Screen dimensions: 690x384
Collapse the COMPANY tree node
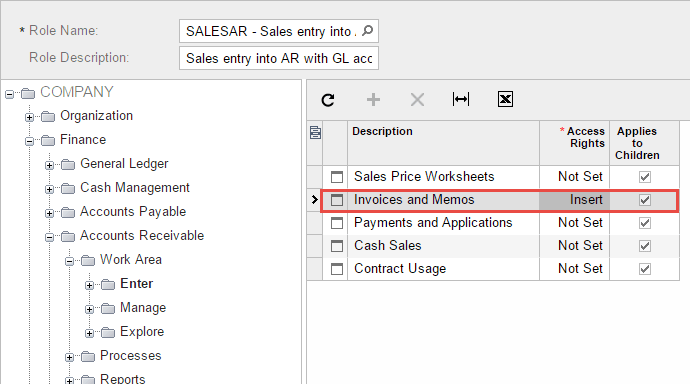(9, 94)
